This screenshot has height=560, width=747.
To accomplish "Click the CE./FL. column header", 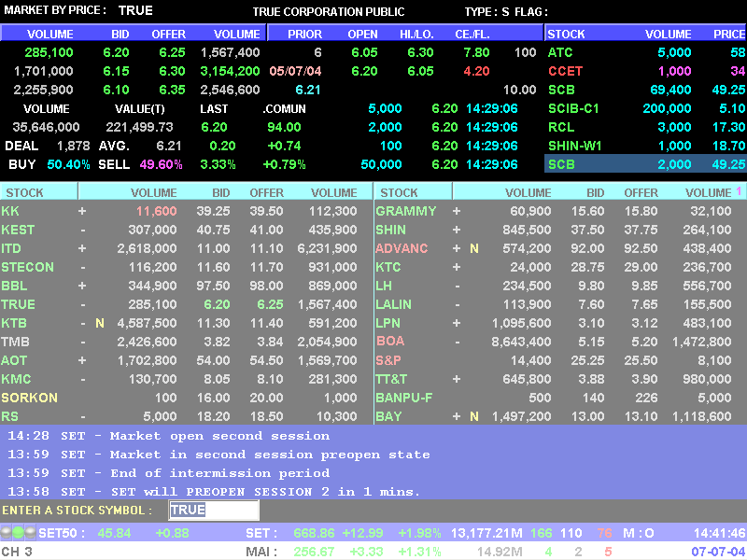I will coord(472,35).
